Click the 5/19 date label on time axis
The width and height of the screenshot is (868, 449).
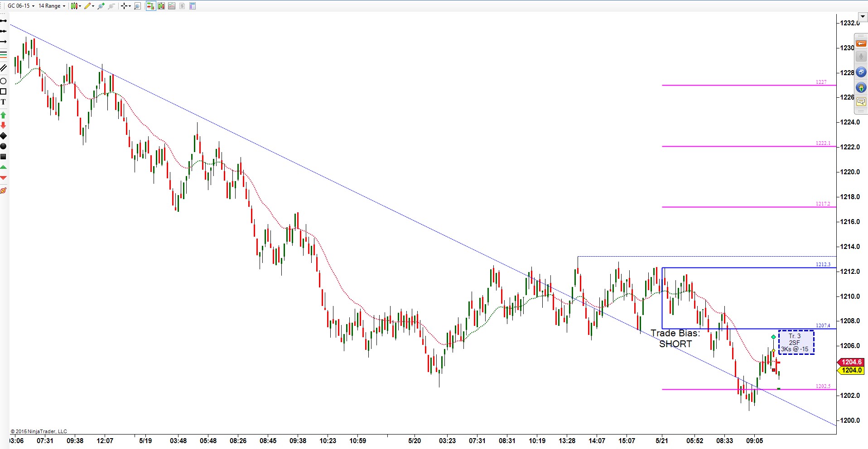(145, 440)
